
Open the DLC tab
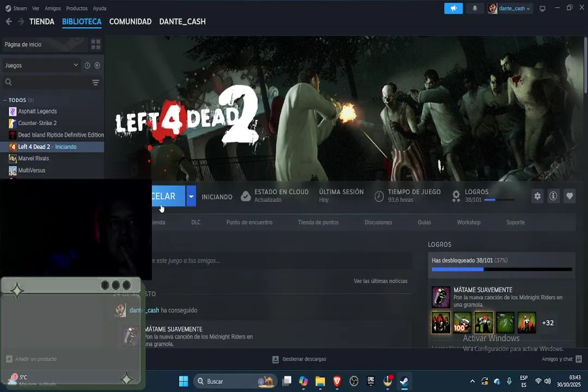196,223
